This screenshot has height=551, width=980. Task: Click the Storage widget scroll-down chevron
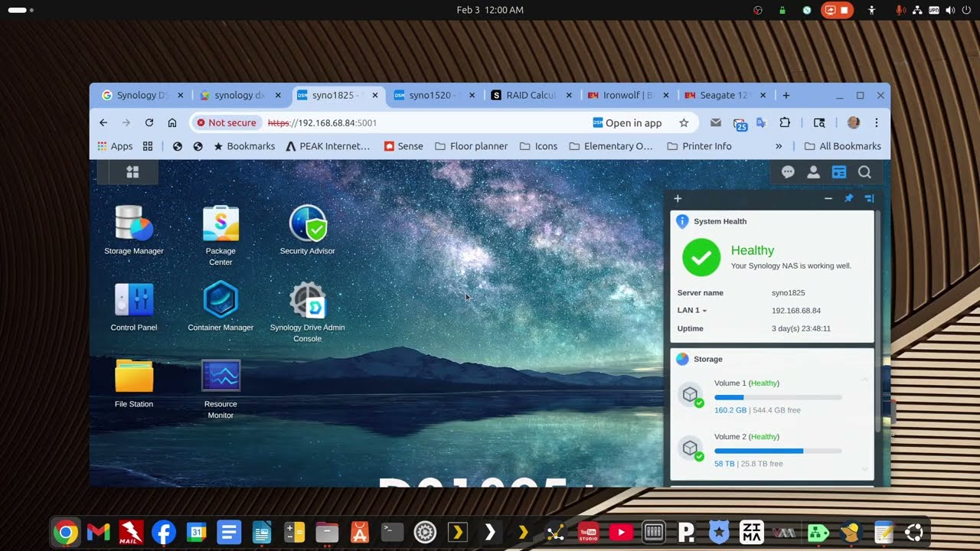pyautogui.click(x=864, y=469)
